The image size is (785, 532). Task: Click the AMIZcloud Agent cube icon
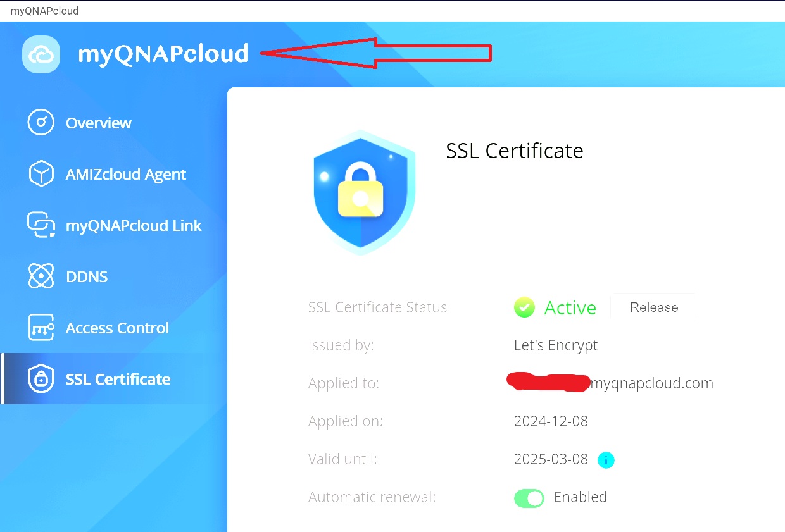click(41, 174)
